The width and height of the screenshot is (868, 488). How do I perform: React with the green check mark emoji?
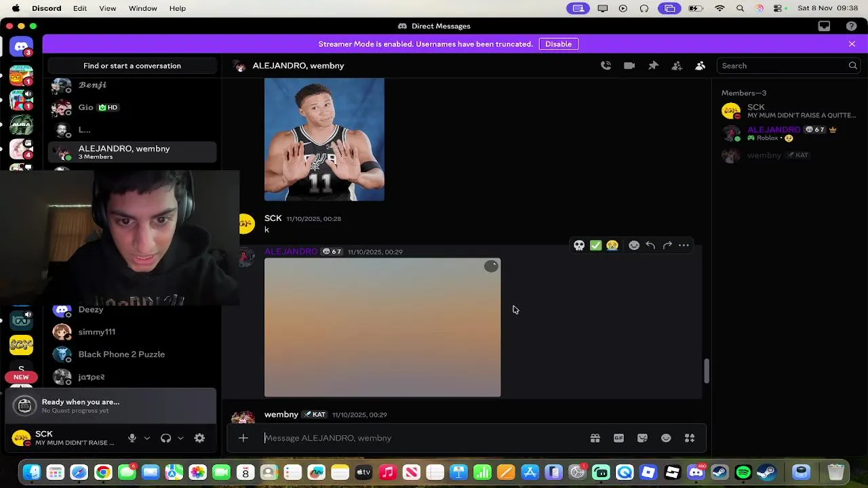coord(595,245)
